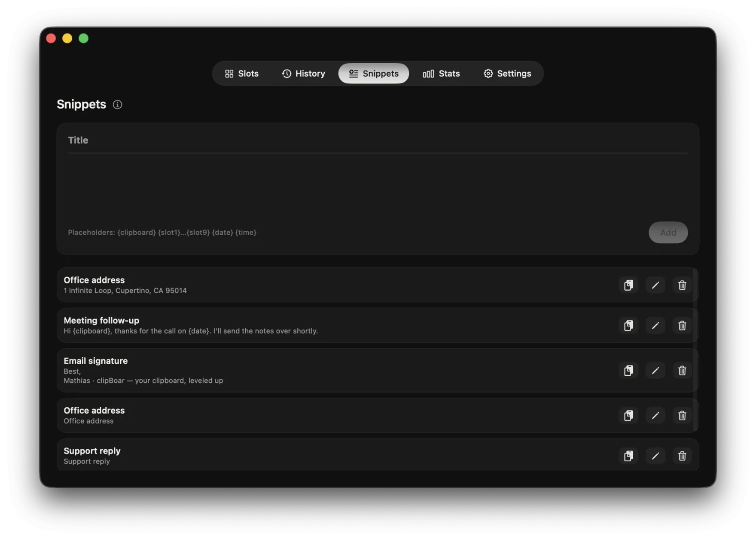Viewport: 756px width, 540px height.
Task: Click the 'Mathias · clipBoar' signature line
Action: pyautogui.click(x=143, y=380)
